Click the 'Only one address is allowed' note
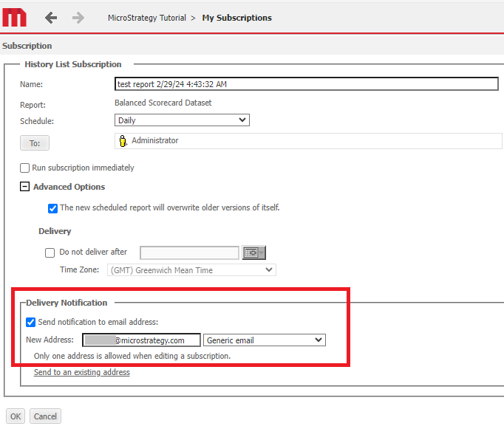Image resolution: width=504 pixels, height=426 pixels. tap(132, 356)
